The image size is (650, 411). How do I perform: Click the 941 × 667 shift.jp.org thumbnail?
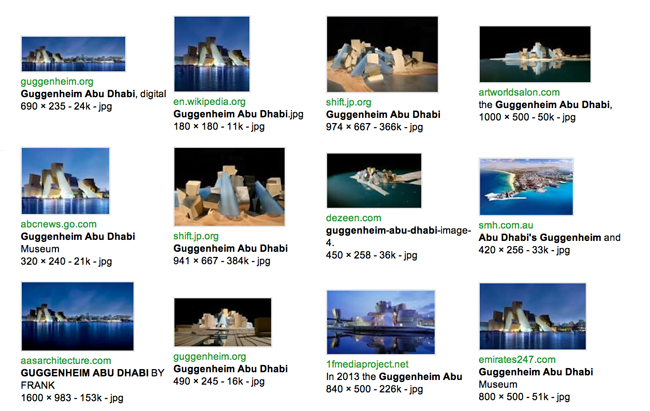(x=229, y=187)
